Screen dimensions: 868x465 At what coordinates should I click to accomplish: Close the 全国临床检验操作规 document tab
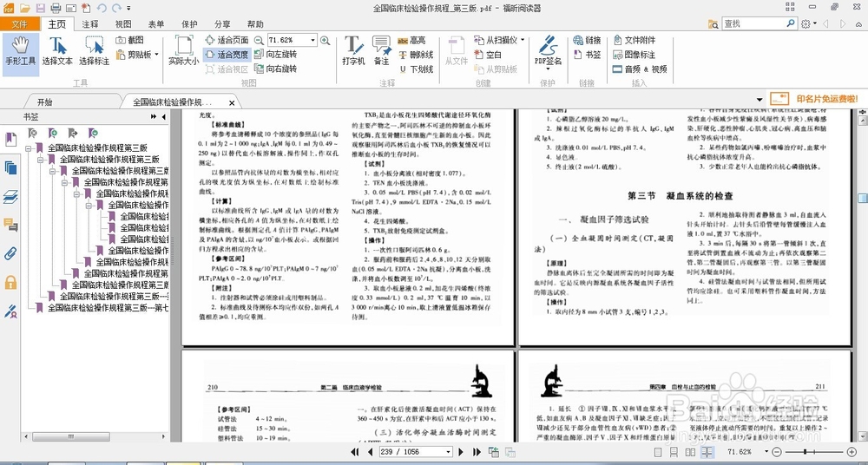point(232,103)
